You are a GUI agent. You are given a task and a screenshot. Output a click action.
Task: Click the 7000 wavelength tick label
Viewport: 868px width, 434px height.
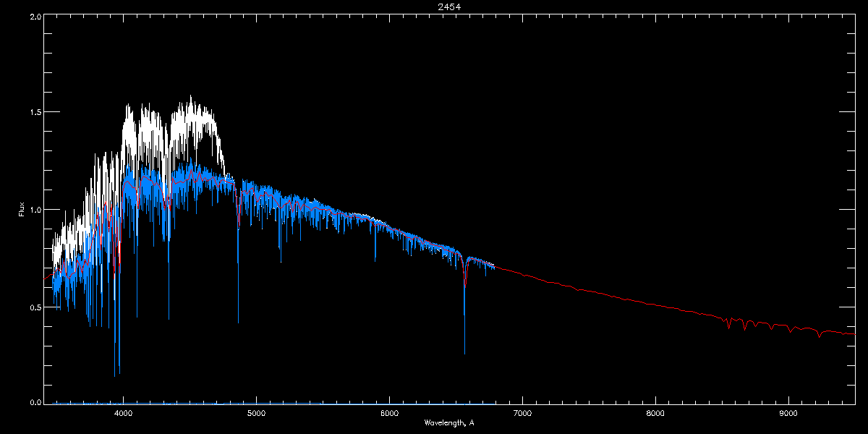pyautogui.click(x=522, y=413)
